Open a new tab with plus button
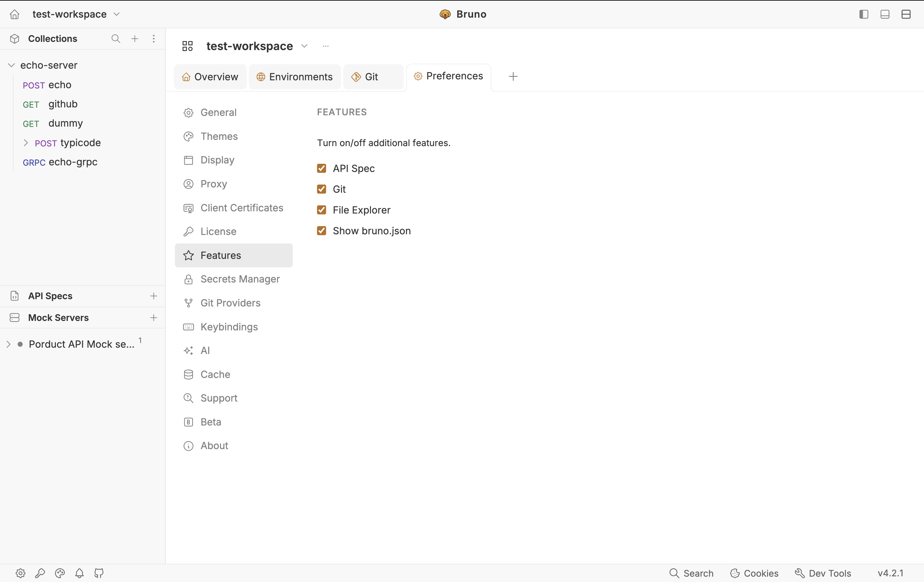Screen dimensions: 924x582 [x=513, y=76]
